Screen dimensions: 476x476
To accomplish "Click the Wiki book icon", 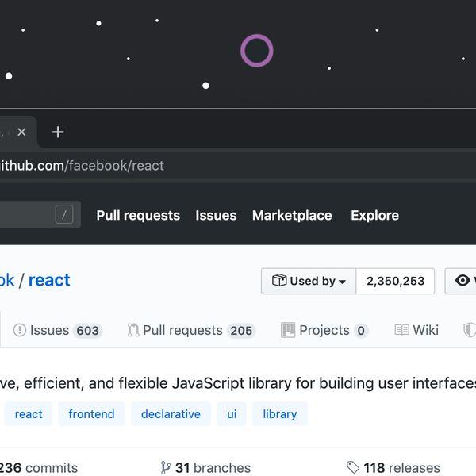I will (x=402, y=330).
